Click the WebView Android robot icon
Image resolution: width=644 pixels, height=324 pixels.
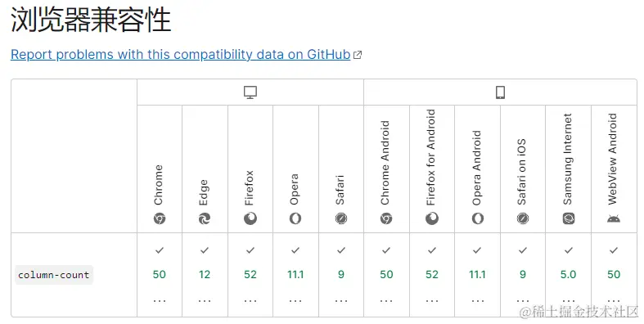click(x=614, y=218)
